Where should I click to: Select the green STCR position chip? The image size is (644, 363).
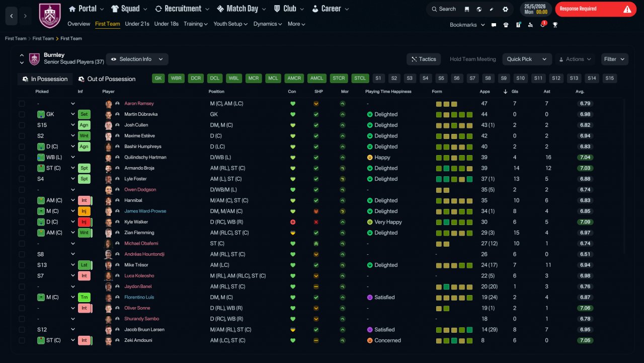[x=339, y=79]
